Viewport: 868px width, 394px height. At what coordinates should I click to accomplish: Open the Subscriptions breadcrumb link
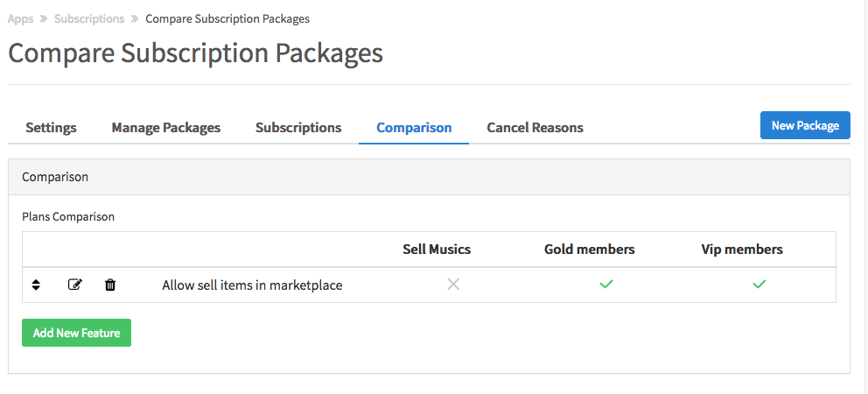pos(89,18)
